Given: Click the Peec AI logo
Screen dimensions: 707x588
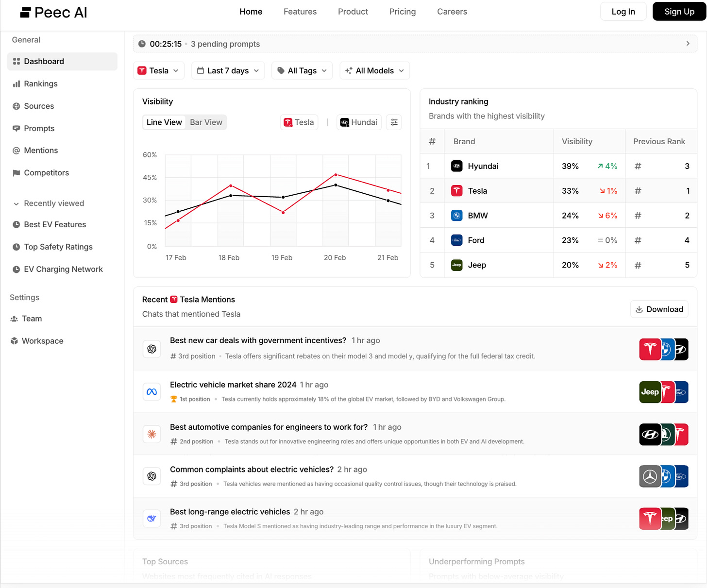Looking at the screenshot, I should pyautogui.click(x=53, y=12).
